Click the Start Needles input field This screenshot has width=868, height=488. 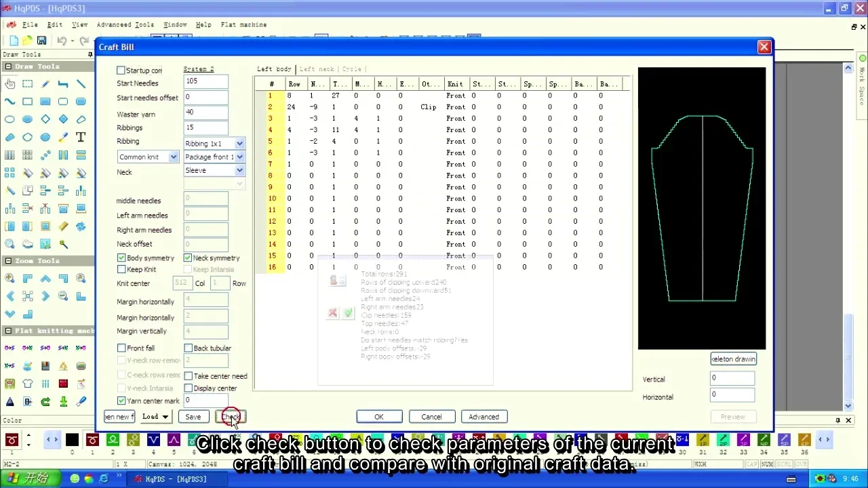(x=205, y=81)
